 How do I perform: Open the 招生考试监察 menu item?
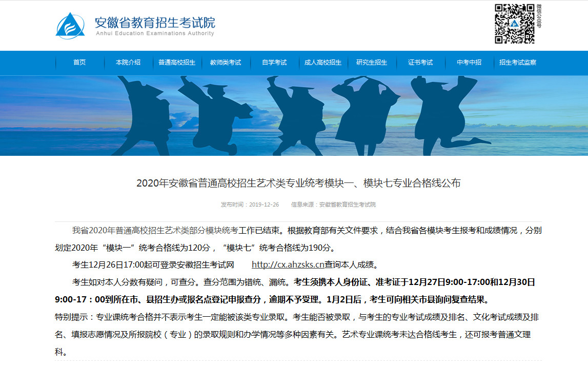(x=518, y=63)
